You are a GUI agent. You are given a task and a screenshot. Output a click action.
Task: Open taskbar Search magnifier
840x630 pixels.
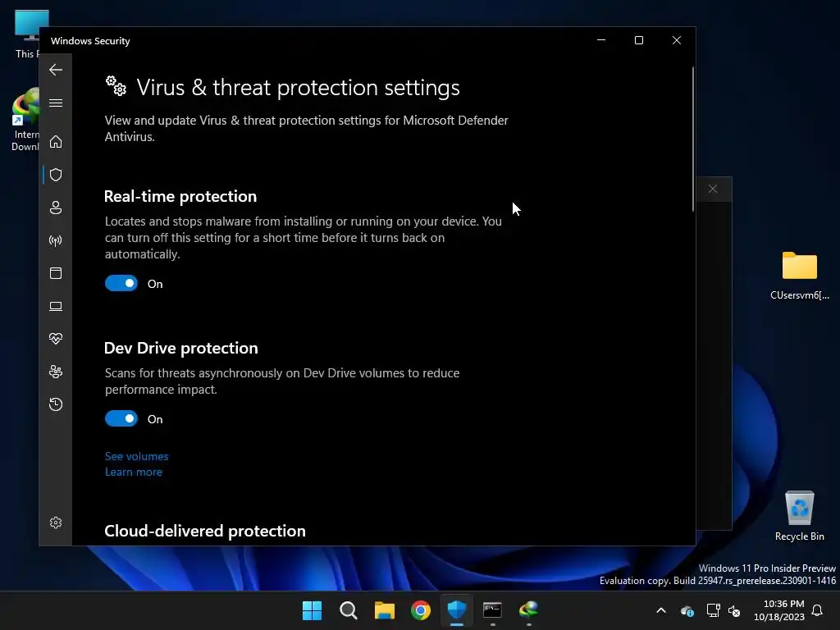tap(348, 610)
